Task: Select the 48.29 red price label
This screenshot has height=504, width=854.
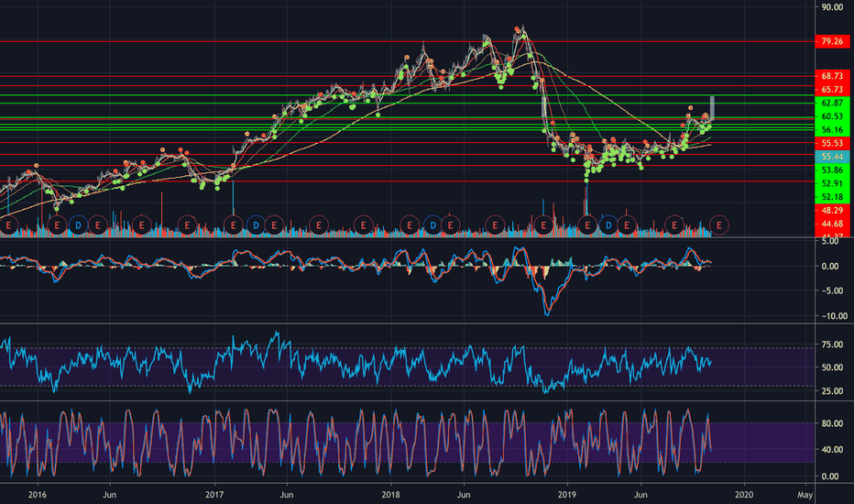Action: (x=832, y=211)
